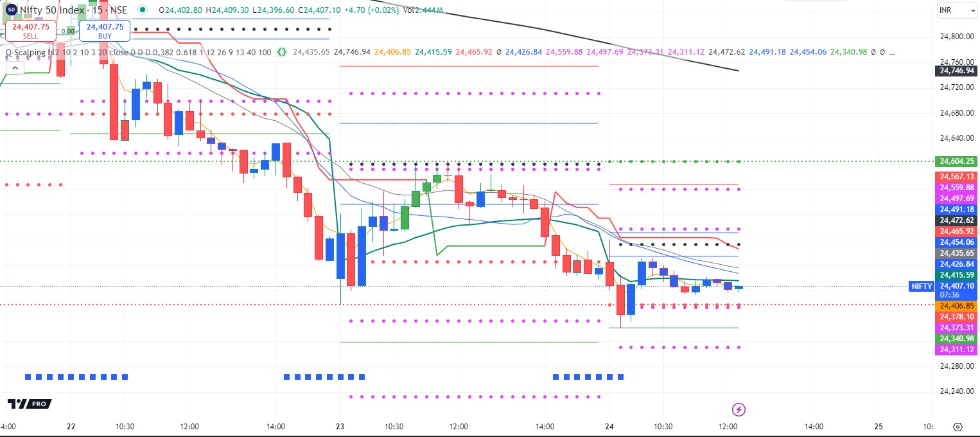Screen dimensions: 980x437
Task: Click the TradingView PRO logo
Action: (29, 404)
